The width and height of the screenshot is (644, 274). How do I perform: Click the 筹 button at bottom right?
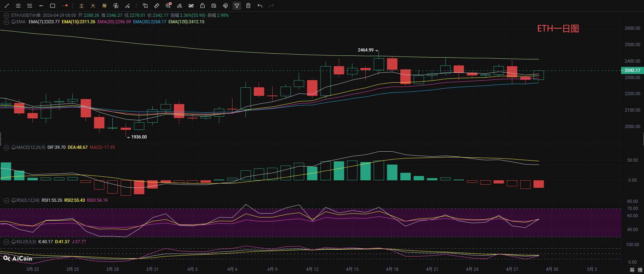click(632, 270)
